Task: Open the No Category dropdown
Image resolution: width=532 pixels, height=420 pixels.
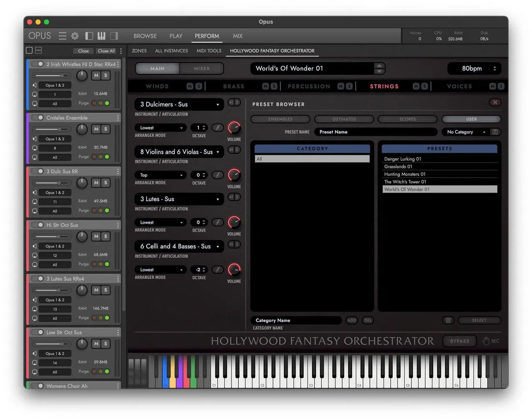Action: pyautogui.click(x=463, y=132)
